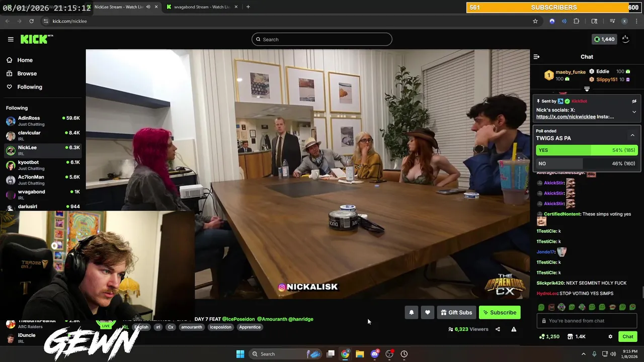Select NickLee in the Following list
The image size is (644, 362).
(x=43, y=150)
